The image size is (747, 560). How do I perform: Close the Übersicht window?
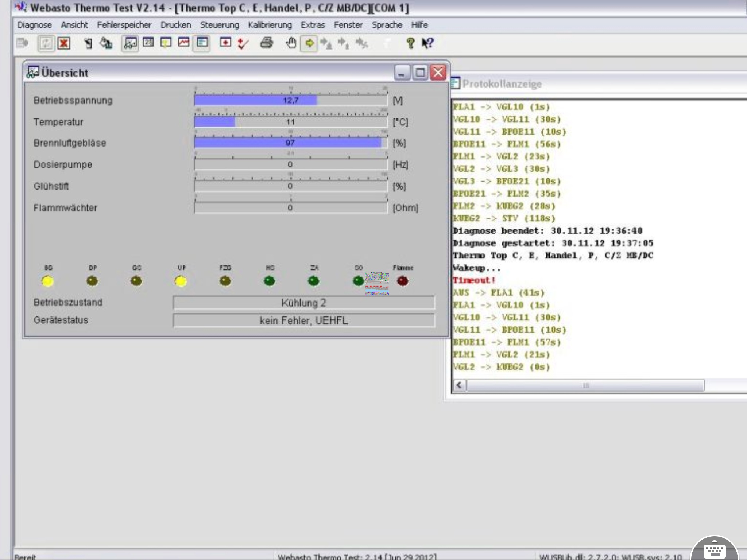point(438,73)
